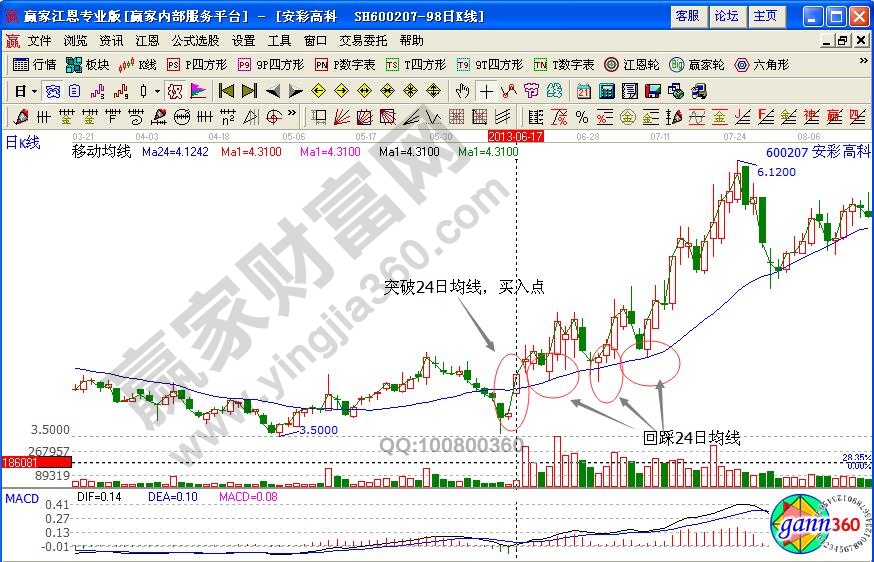
Task: Open the 交易委托 menu
Action: [x=364, y=41]
